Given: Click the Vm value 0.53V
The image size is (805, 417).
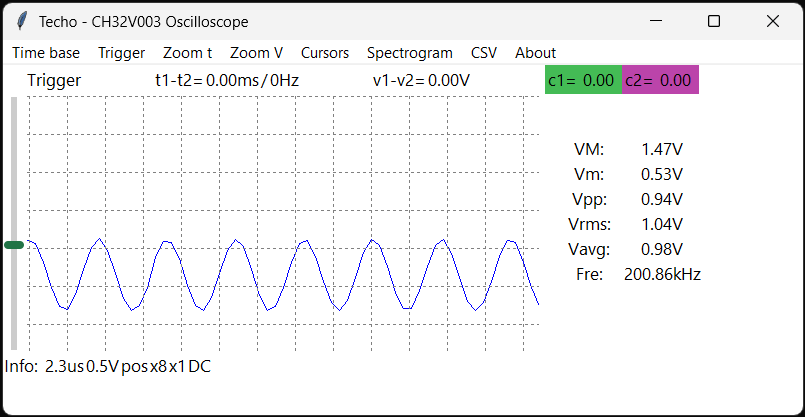Looking at the screenshot, I should pyautogui.click(x=662, y=175).
